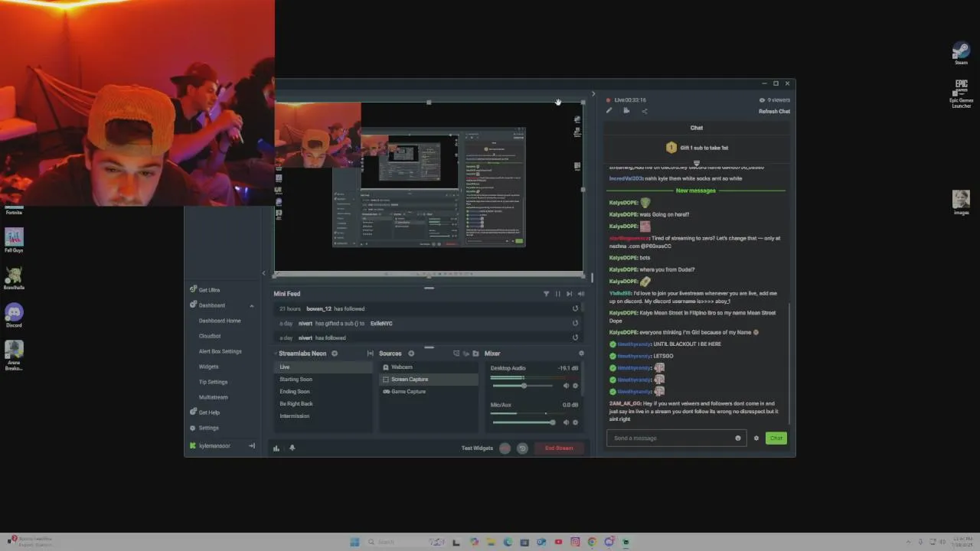Open Fall Guys desktop shortcut
The height and width of the screenshot is (551, 980).
coord(14,240)
